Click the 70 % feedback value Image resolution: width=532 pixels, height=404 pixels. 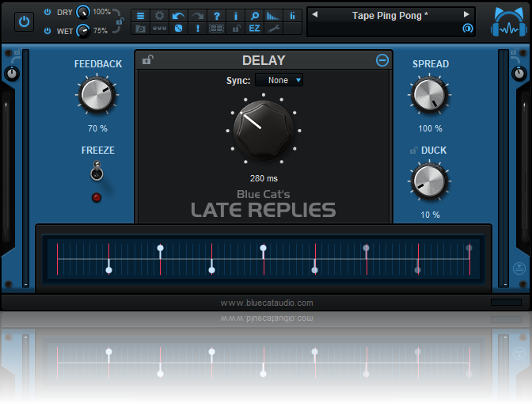(x=97, y=128)
